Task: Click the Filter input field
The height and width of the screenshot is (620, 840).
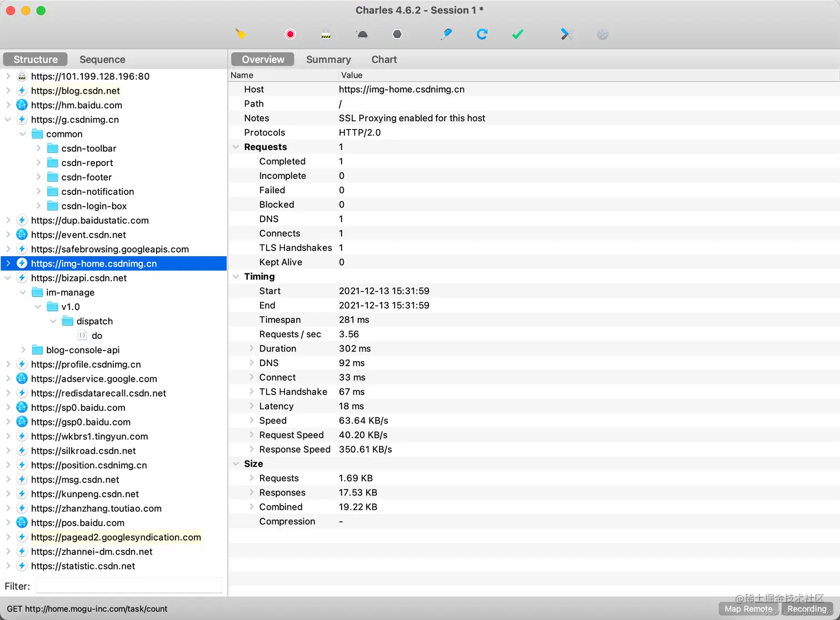Action: (129, 586)
